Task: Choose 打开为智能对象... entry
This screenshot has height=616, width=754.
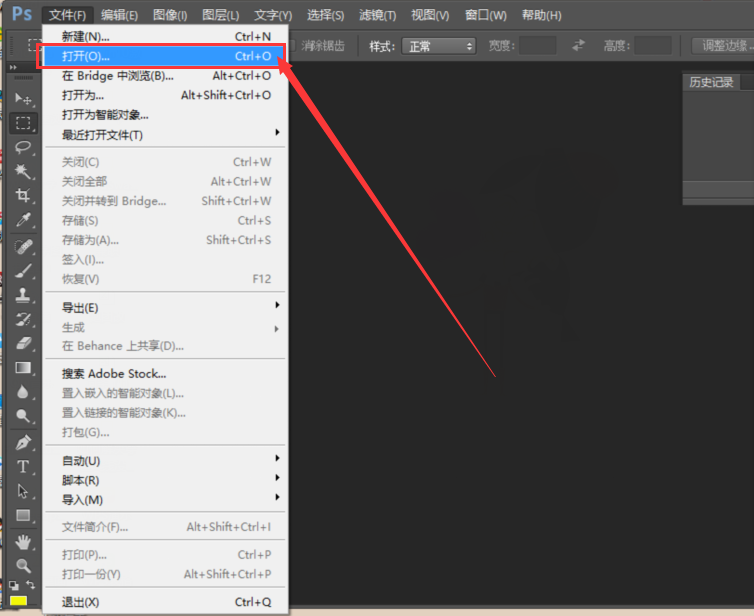Action: tap(166, 115)
